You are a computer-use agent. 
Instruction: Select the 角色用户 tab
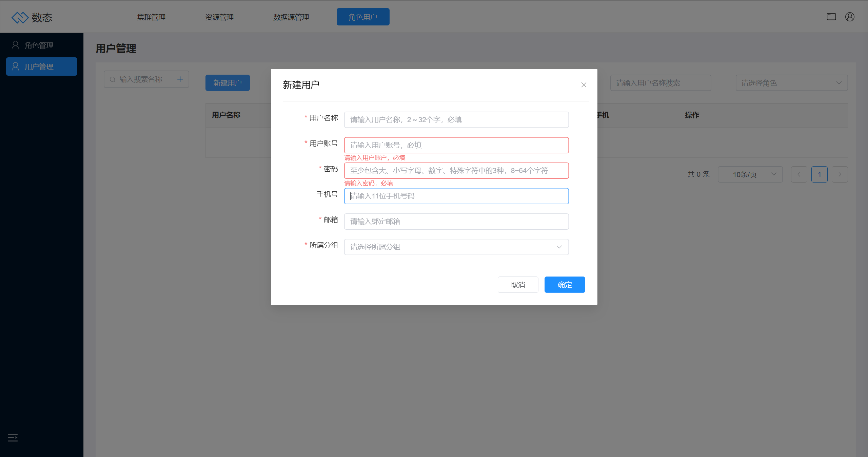point(363,17)
